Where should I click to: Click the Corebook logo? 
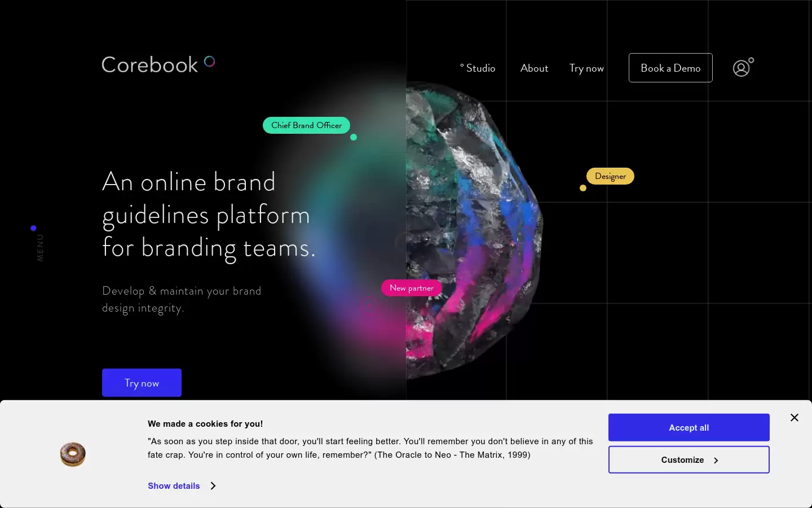[x=158, y=65]
